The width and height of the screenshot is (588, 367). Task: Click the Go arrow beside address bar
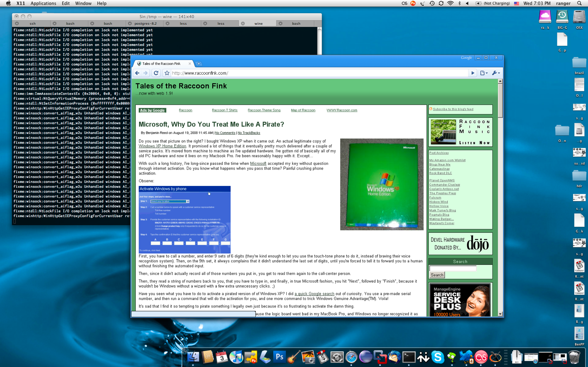click(x=473, y=73)
